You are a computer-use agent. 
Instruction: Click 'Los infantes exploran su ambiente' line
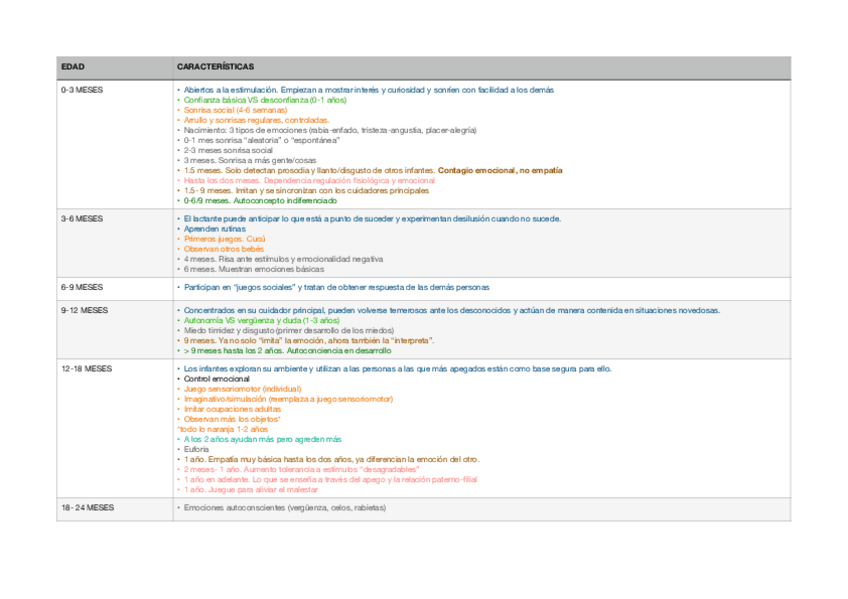coord(398,369)
